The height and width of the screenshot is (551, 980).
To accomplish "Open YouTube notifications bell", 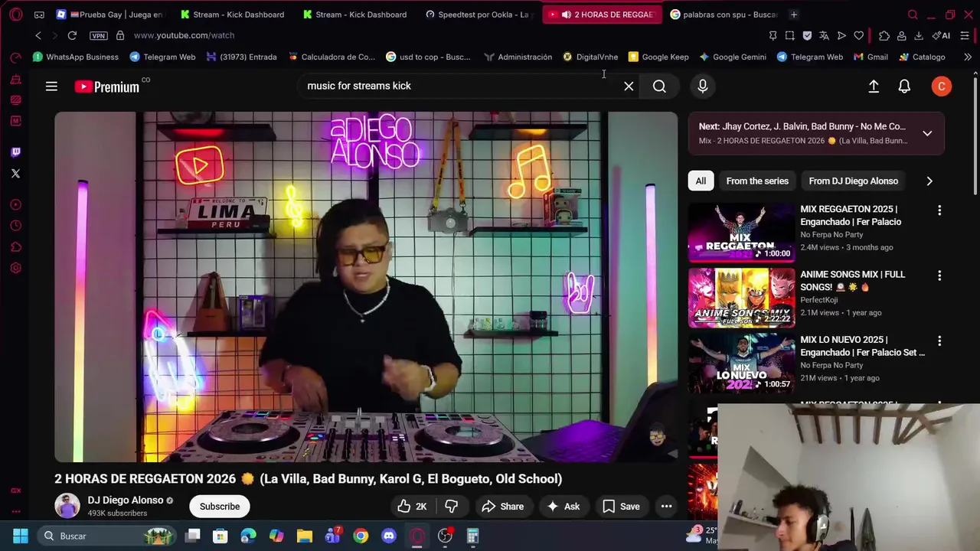I will 904,86.
